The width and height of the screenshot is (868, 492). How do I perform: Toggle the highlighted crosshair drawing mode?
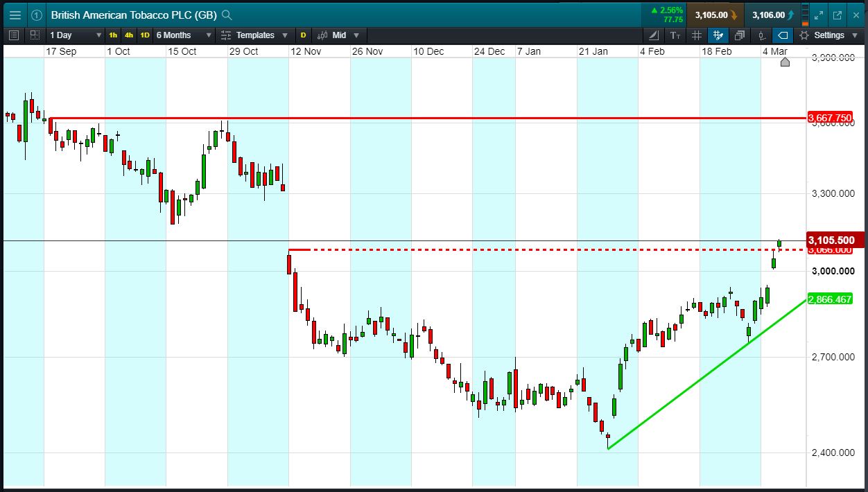[x=718, y=35]
